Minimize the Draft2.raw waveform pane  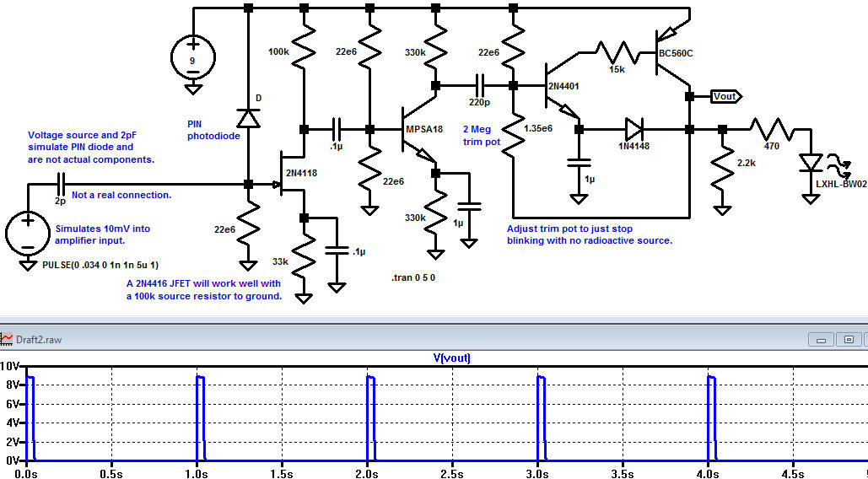820,339
